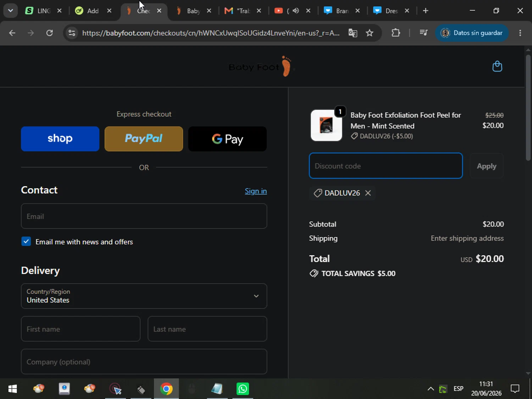Open the Windows Start menu
This screenshot has width=532, height=399.
(x=12, y=389)
